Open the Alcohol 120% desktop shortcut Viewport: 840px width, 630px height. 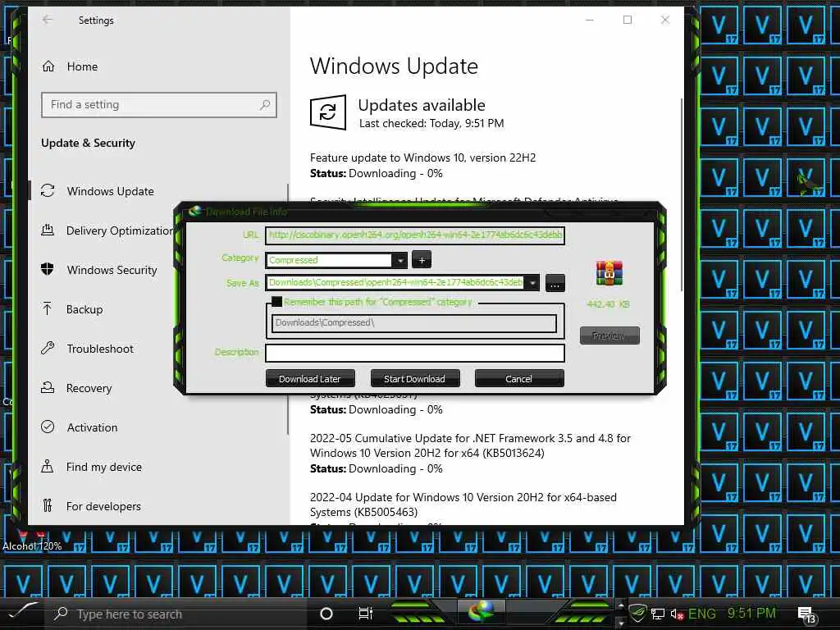[32, 540]
